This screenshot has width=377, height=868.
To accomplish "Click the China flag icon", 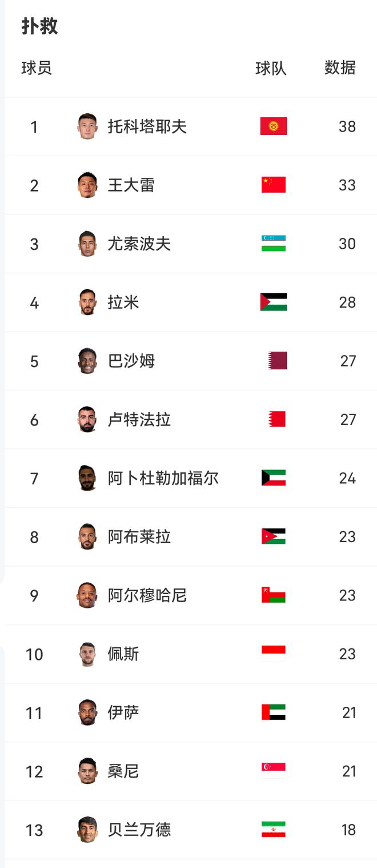I will point(273,185).
